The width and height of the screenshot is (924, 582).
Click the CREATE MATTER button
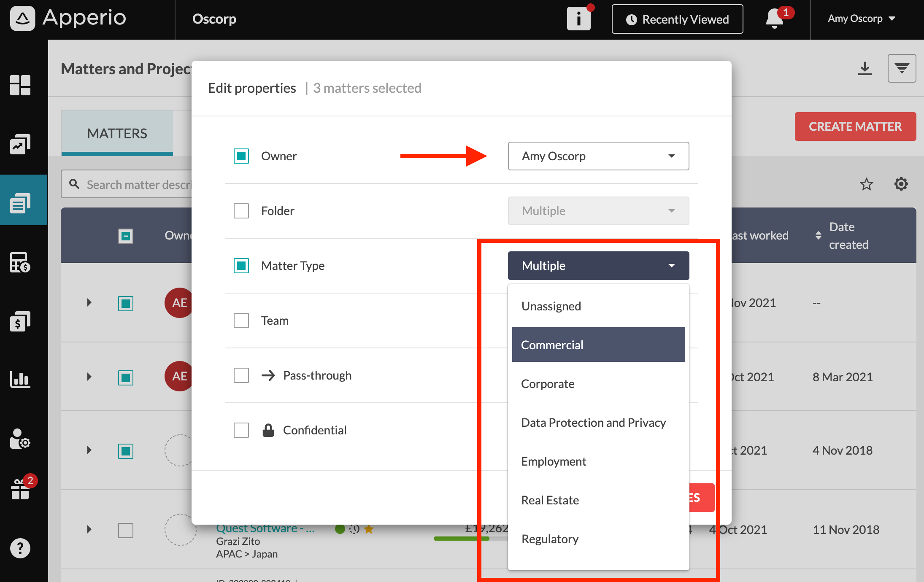[x=855, y=127]
